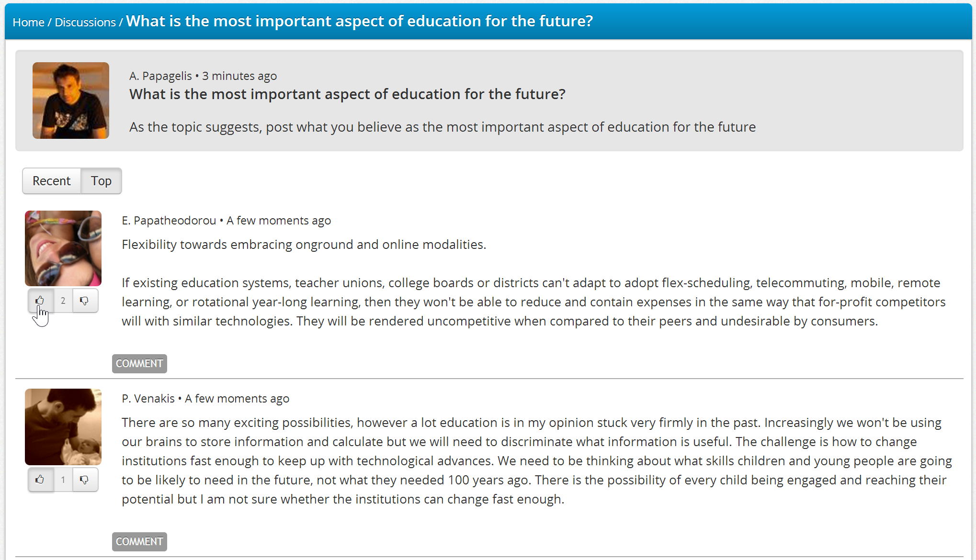Open P. Venakis's avatar photo
This screenshot has height=560, width=976.
(63, 426)
